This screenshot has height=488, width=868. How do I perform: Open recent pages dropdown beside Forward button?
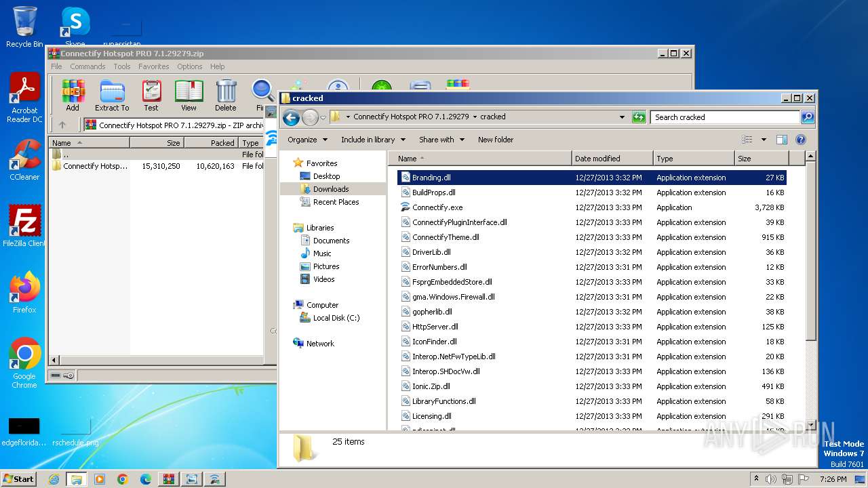323,117
